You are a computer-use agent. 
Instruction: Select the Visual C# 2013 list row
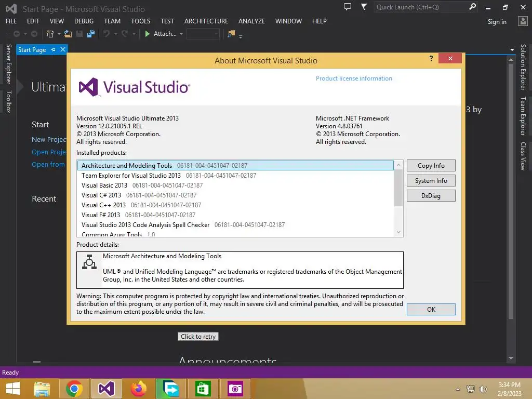(235, 195)
